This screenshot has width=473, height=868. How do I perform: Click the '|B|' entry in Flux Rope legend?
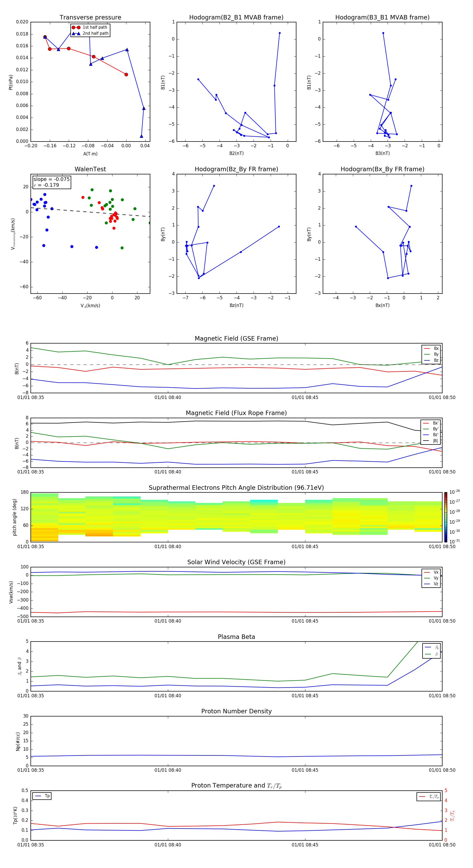tap(431, 441)
